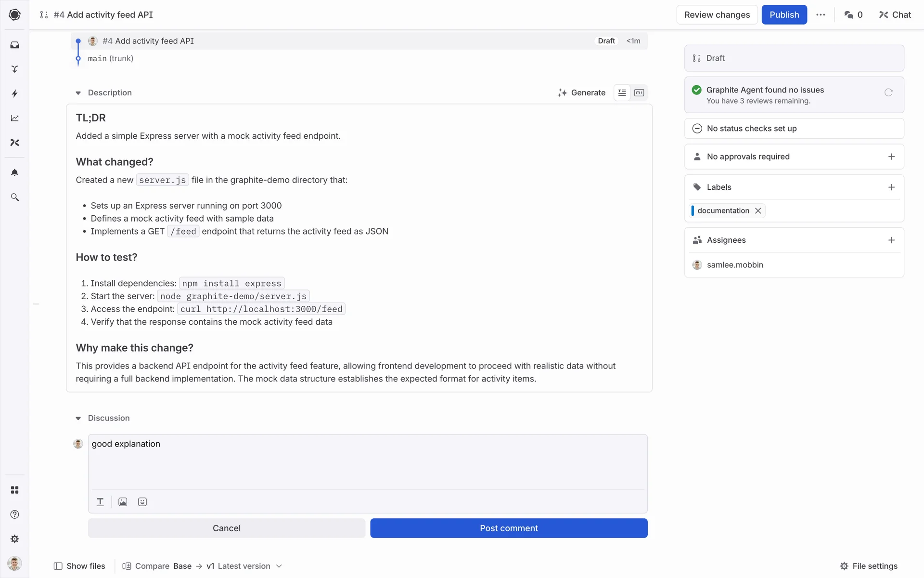Remove the documentation label
The height and width of the screenshot is (578, 924).
[758, 210]
